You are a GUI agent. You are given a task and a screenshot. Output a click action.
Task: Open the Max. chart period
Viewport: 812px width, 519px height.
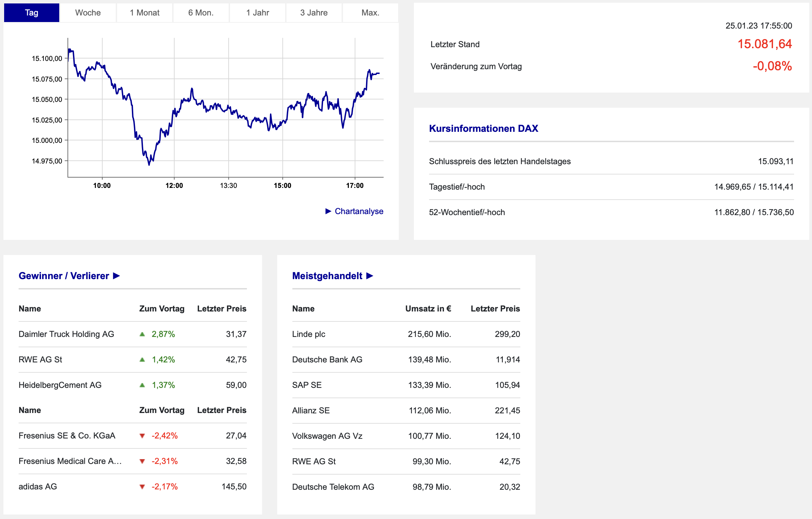pos(370,13)
